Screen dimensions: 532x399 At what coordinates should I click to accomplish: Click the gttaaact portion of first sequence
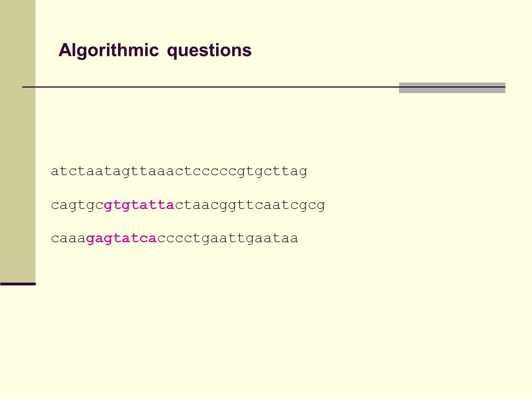[x=157, y=171]
